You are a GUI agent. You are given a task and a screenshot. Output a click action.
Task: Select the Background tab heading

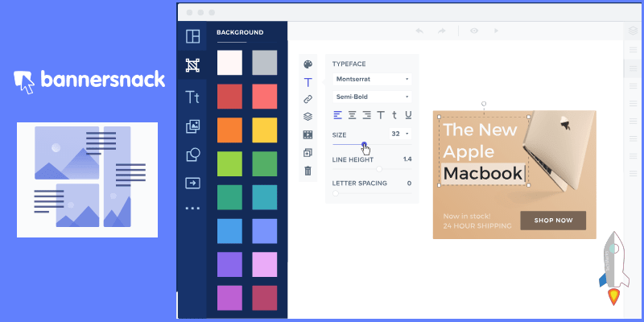tap(240, 33)
